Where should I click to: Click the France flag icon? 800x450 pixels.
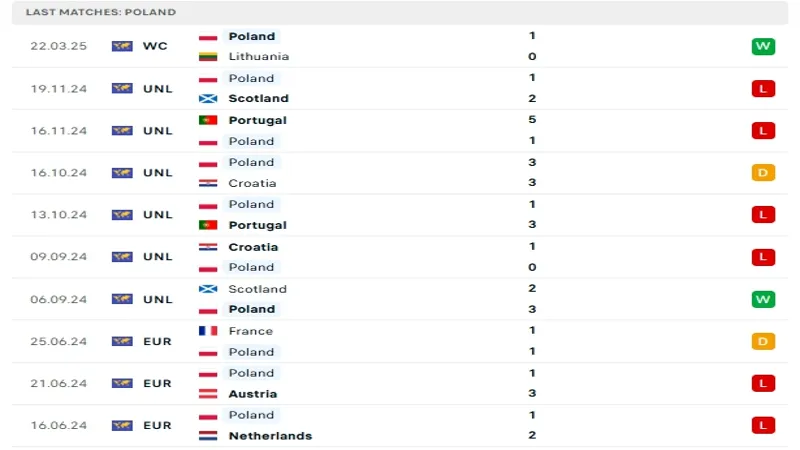pos(208,331)
